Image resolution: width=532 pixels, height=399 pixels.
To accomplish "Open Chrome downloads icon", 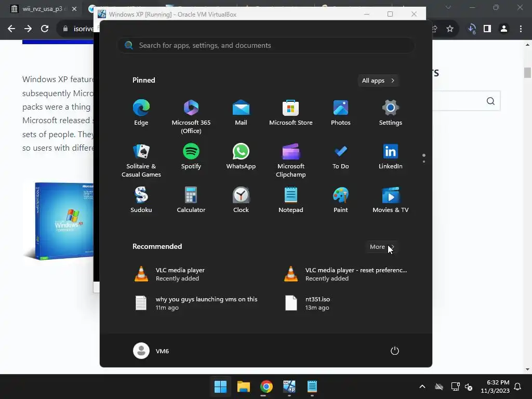I will tap(472, 29).
